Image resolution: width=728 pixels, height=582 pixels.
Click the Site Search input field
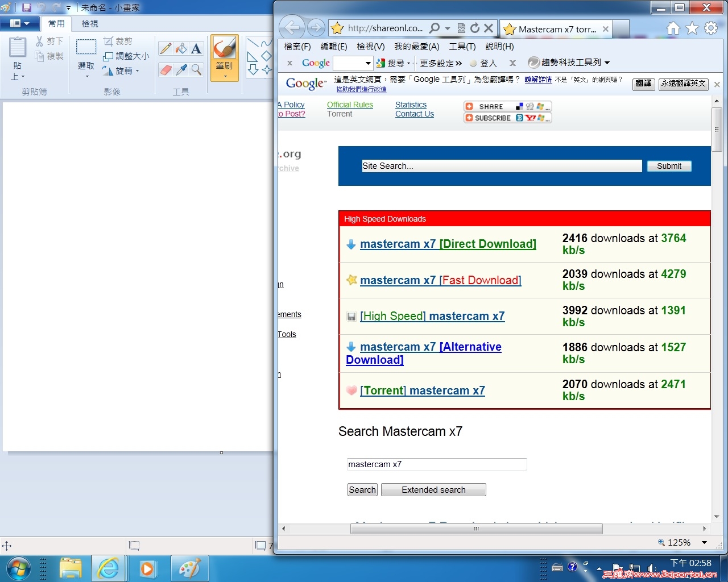coord(502,166)
